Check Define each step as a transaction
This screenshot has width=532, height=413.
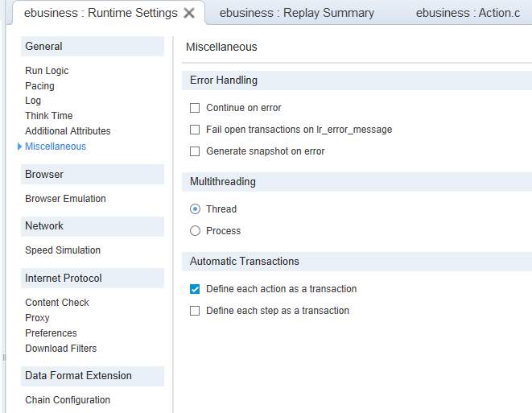pos(195,311)
